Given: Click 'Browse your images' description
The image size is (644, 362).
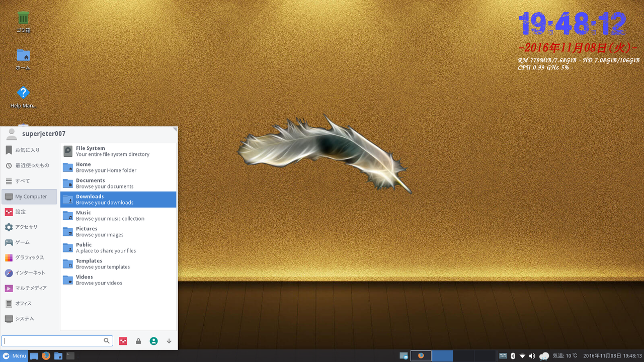Looking at the screenshot, I should point(100,235).
